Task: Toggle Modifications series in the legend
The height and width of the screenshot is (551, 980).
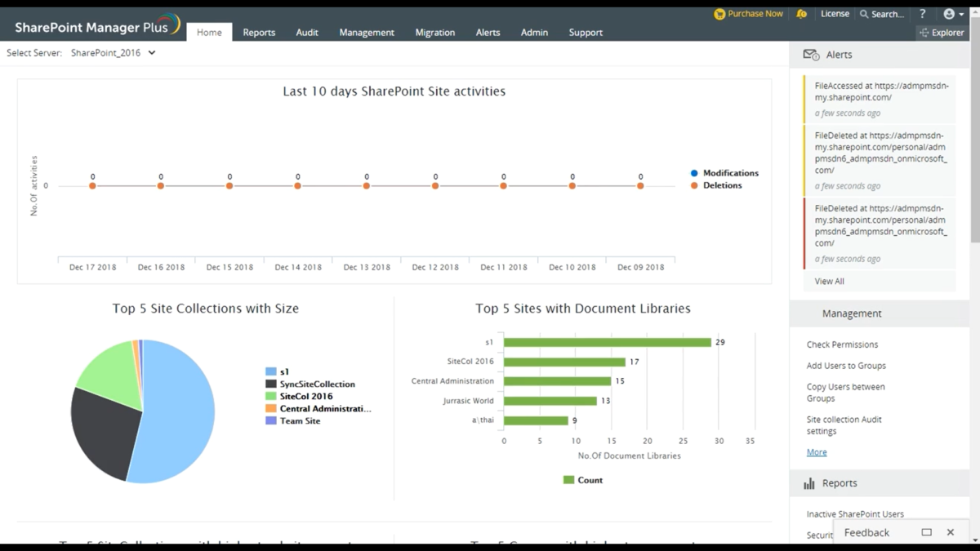Action: point(724,173)
